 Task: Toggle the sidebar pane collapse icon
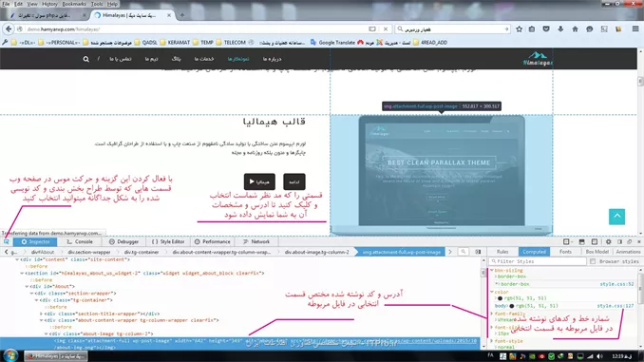[478, 252]
